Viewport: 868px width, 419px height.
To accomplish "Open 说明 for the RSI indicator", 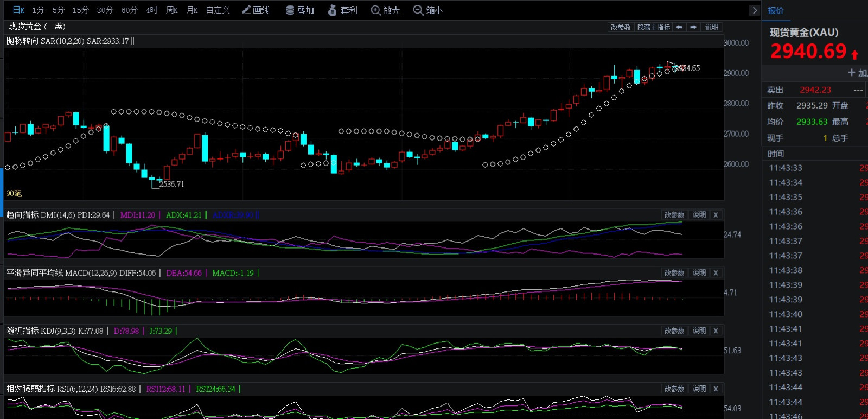I will 699,389.
